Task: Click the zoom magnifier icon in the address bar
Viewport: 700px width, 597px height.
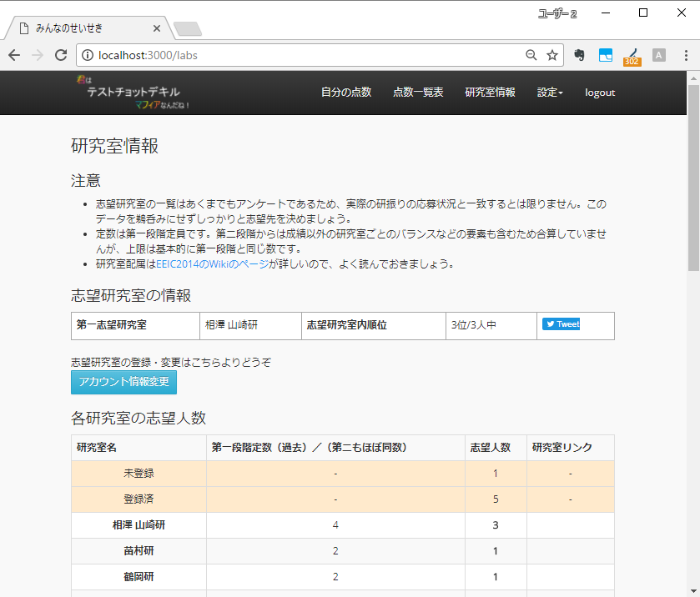Action: point(531,55)
